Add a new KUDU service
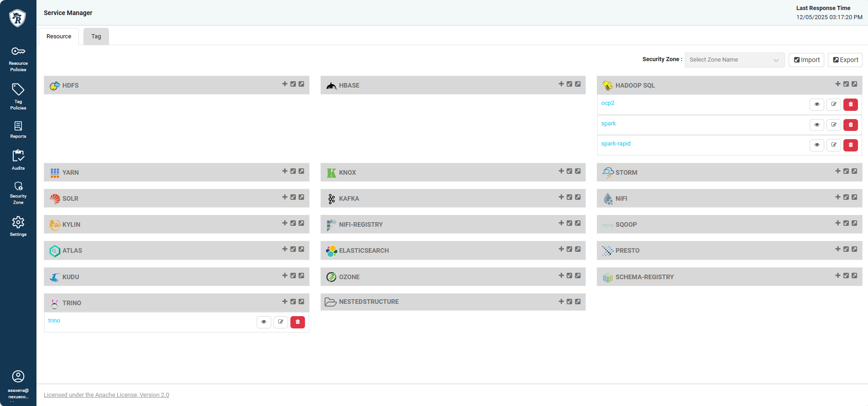868x406 pixels. (x=285, y=276)
